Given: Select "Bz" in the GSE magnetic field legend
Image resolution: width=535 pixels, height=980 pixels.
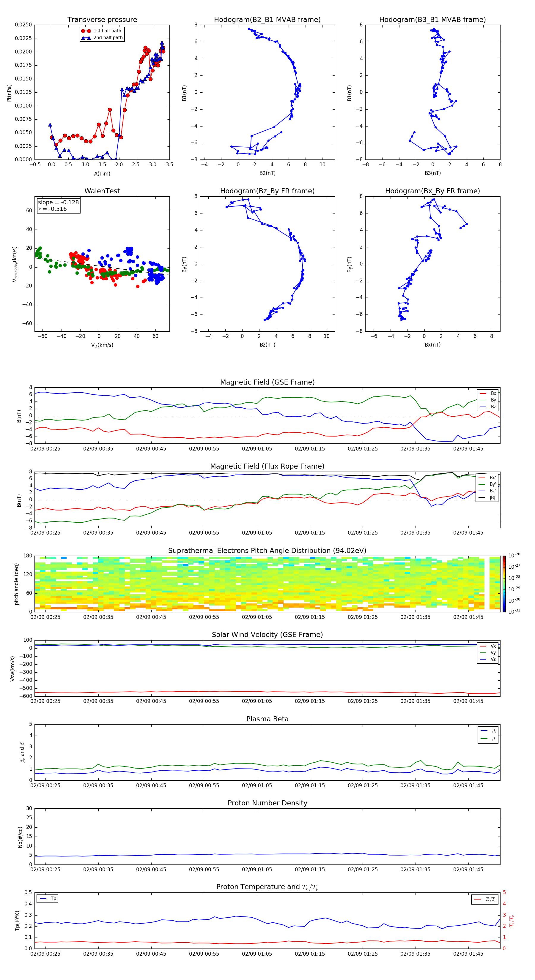Looking at the screenshot, I should click(488, 407).
